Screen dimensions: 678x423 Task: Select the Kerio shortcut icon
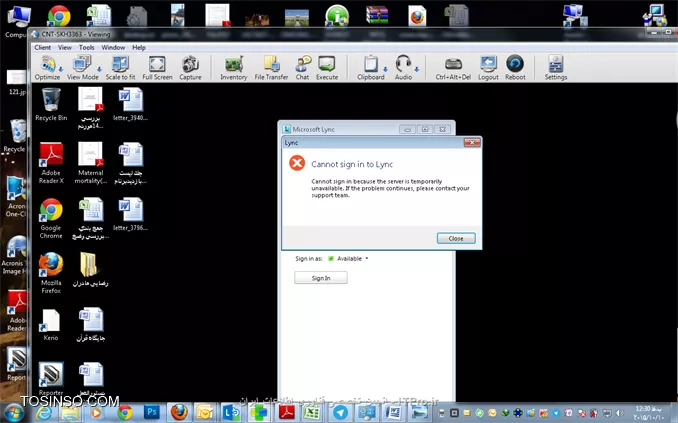pyautogui.click(x=51, y=325)
